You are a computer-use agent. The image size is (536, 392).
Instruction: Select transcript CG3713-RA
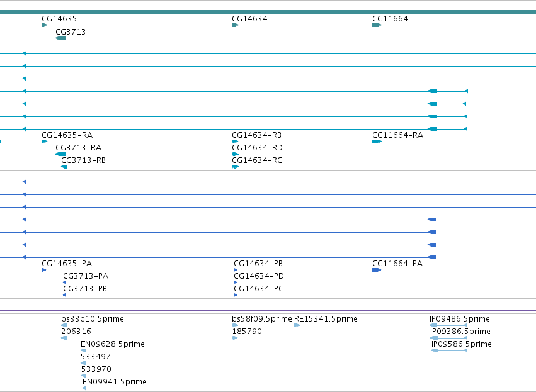(x=78, y=148)
